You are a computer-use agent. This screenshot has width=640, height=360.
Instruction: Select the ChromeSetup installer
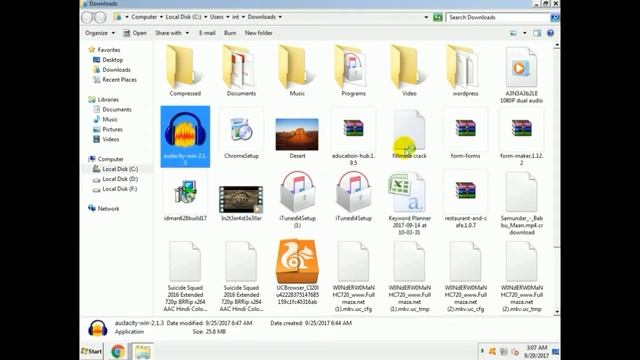pos(241,134)
